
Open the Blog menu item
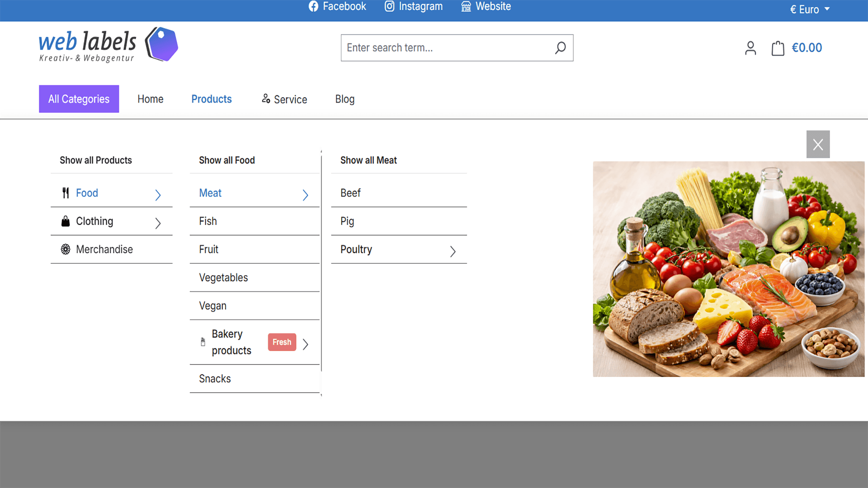click(345, 99)
